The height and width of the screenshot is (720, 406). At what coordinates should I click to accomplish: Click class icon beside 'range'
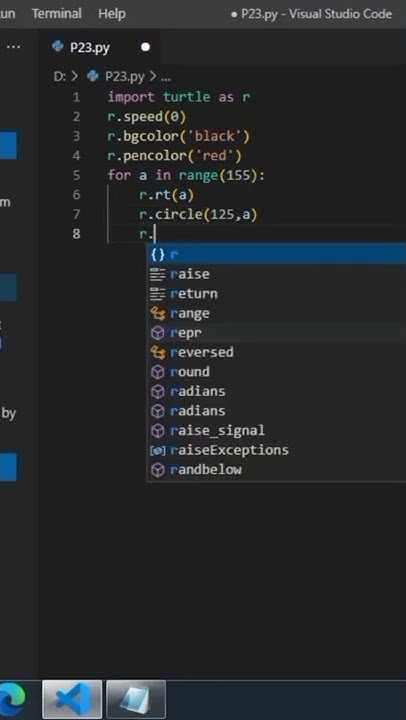pos(158,314)
